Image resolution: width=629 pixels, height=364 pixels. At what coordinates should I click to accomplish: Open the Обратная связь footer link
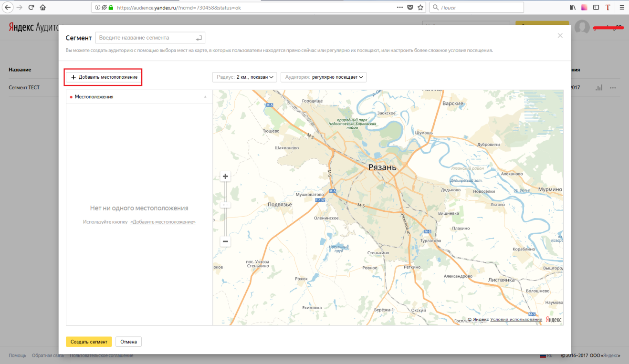[48, 355]
